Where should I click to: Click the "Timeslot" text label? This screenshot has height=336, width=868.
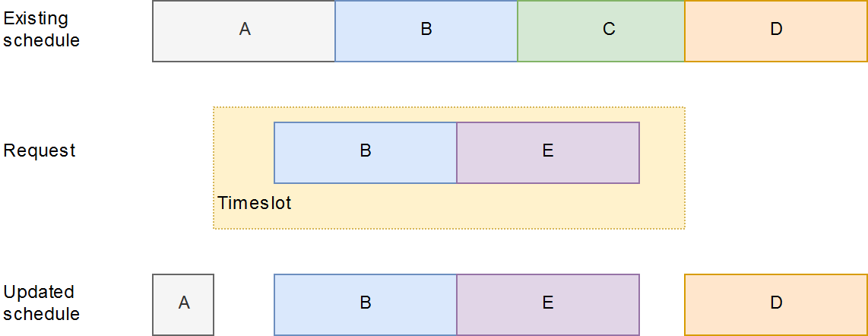(255, 204)
